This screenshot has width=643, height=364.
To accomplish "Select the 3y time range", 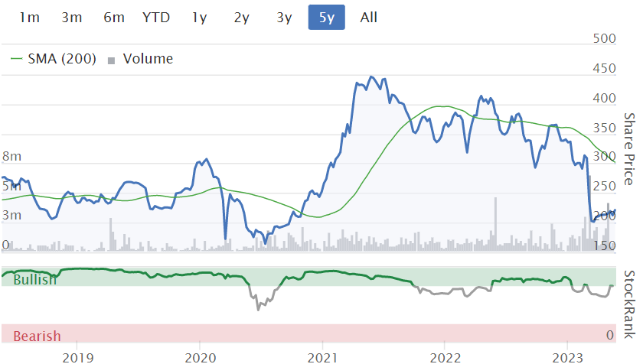I will point(284,17).
